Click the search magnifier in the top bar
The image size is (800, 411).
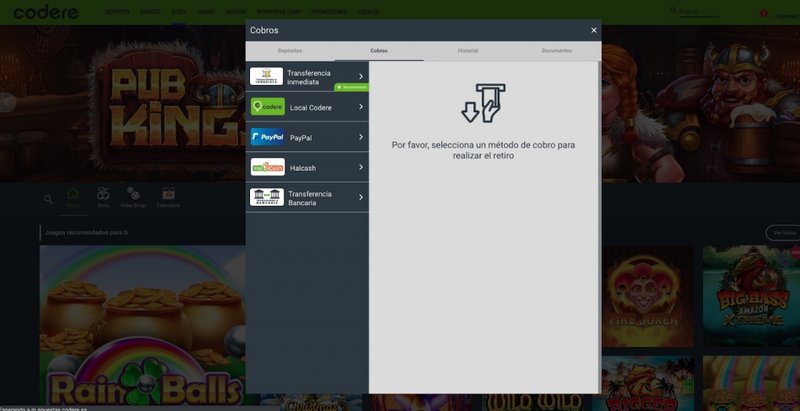[673, 10]
